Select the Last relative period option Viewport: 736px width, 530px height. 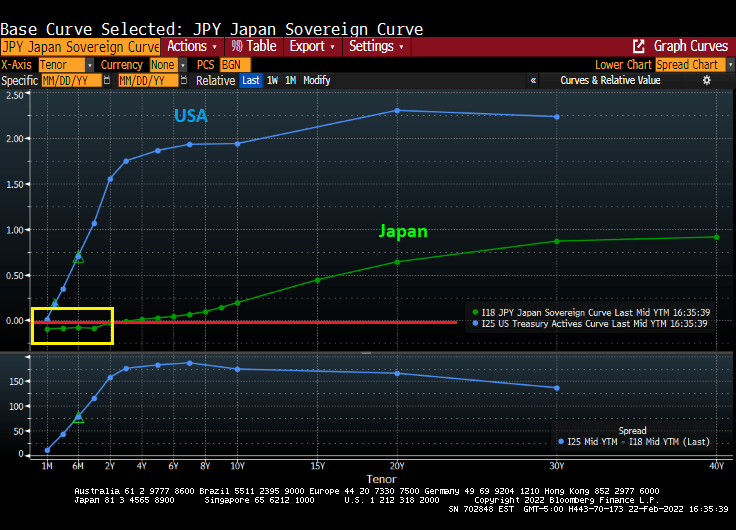click(x=250, y=80)
